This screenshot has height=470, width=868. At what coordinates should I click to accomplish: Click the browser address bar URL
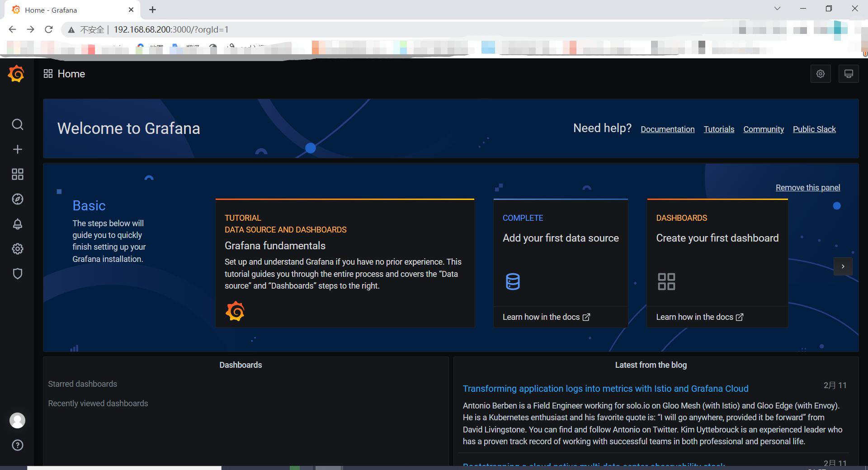click(171, 29)
